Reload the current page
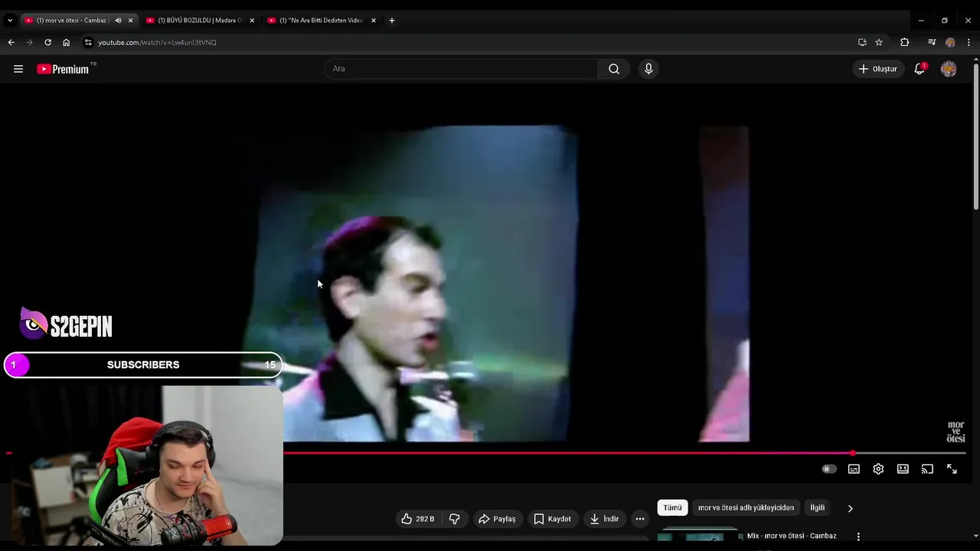 point(47,43)
